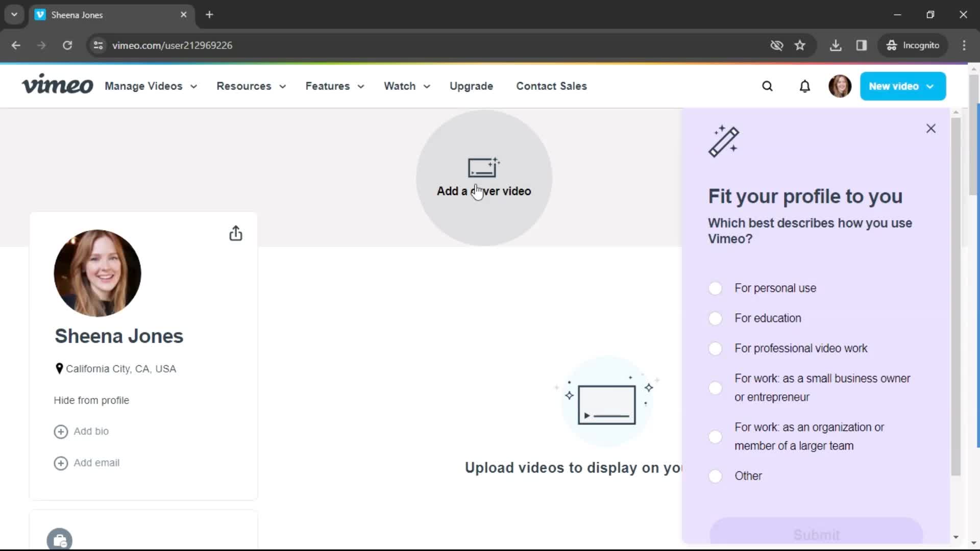
Task: Bookmark this tab with the star
Action: [x=800, y=45]
